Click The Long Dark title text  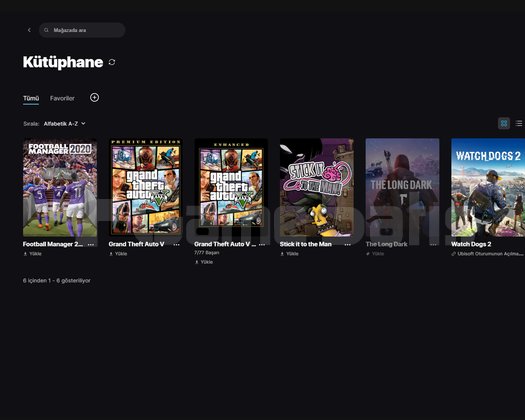click(387, 244)
